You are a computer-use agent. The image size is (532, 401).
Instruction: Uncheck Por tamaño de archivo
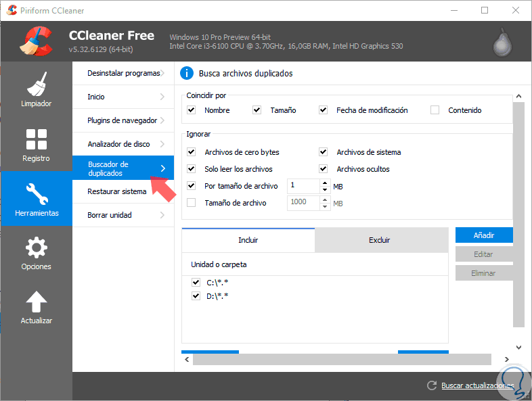point(192,186)
